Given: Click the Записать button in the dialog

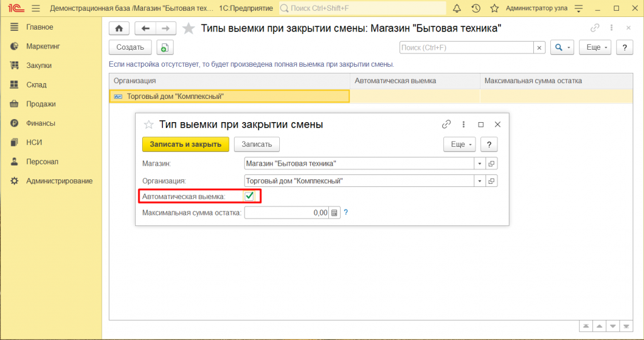Looking at the screenshot, I should point(257,144).
